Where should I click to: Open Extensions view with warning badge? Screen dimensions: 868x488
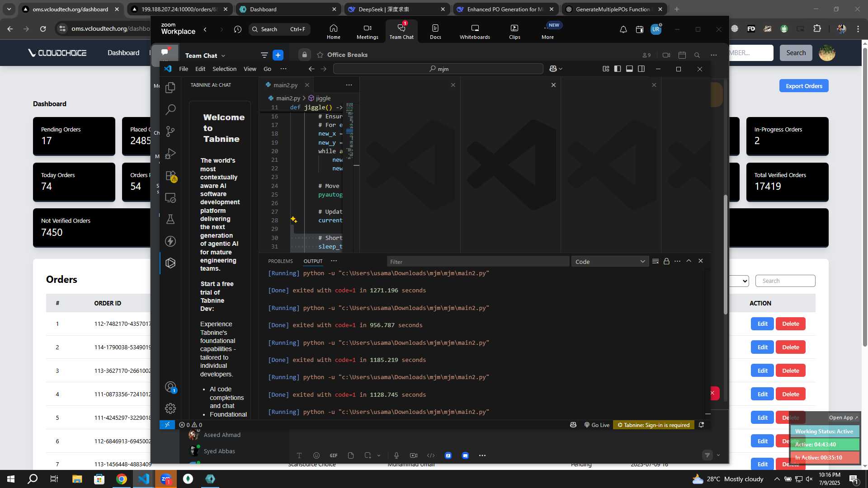(170, 176)
